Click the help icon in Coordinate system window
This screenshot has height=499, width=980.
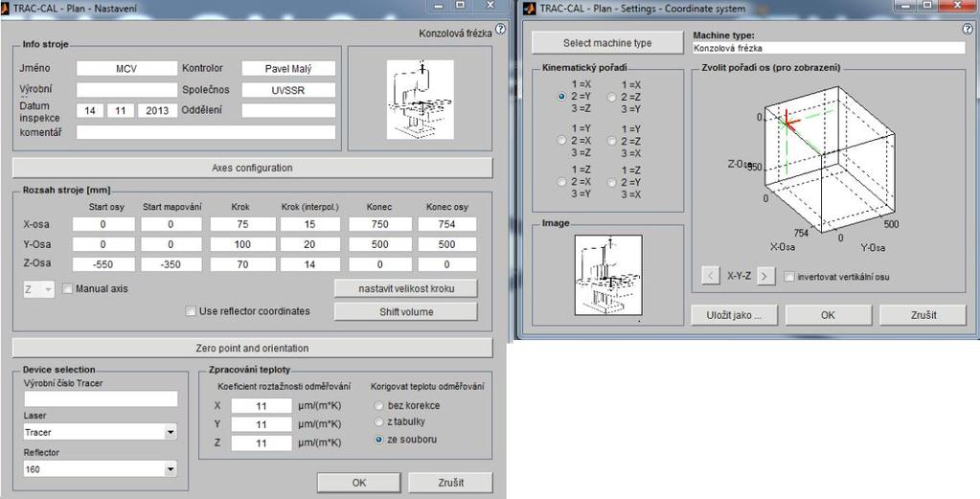coord(969,30)
